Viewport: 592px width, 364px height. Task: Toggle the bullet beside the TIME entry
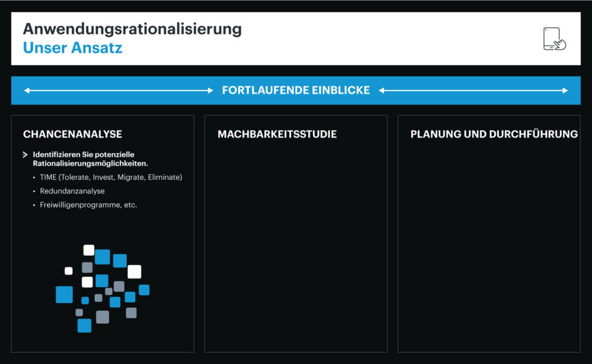coord(35,177)
